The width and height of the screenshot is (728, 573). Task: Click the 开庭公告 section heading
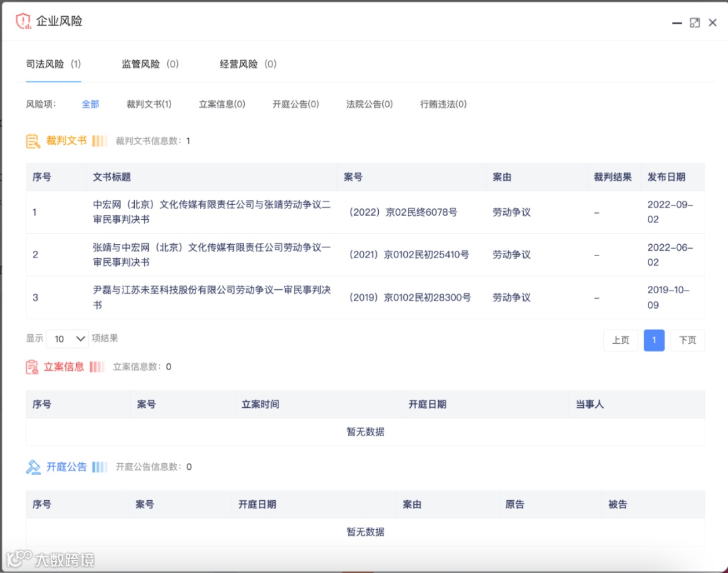pos(66,466)
